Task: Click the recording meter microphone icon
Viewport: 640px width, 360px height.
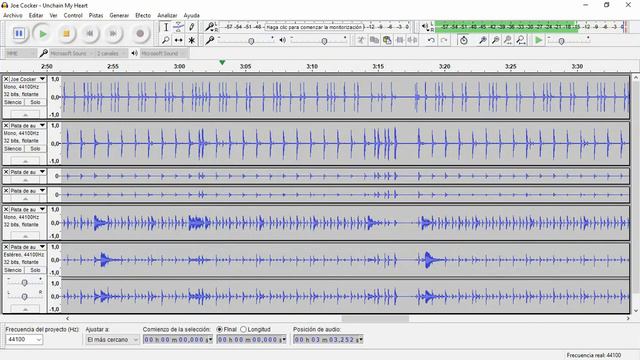Action: click(x=210, y=27)
